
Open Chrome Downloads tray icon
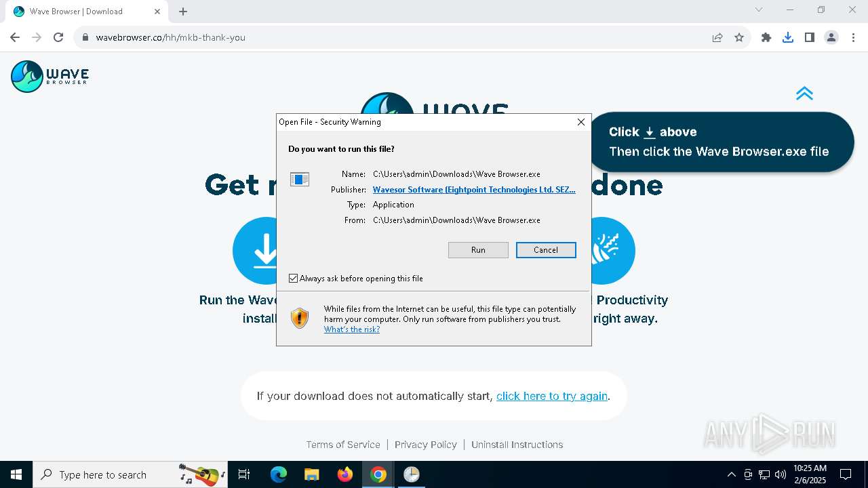[x=788, y=37]
